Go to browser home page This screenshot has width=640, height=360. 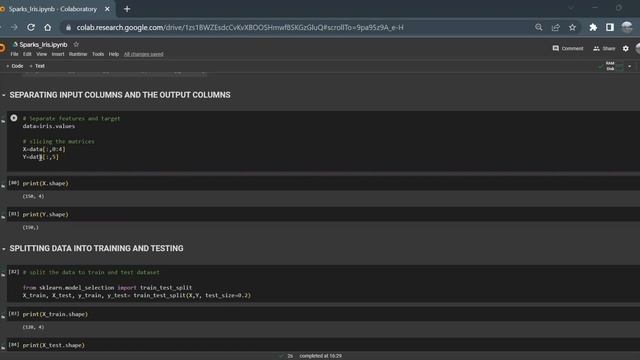[x=48, y=27]
